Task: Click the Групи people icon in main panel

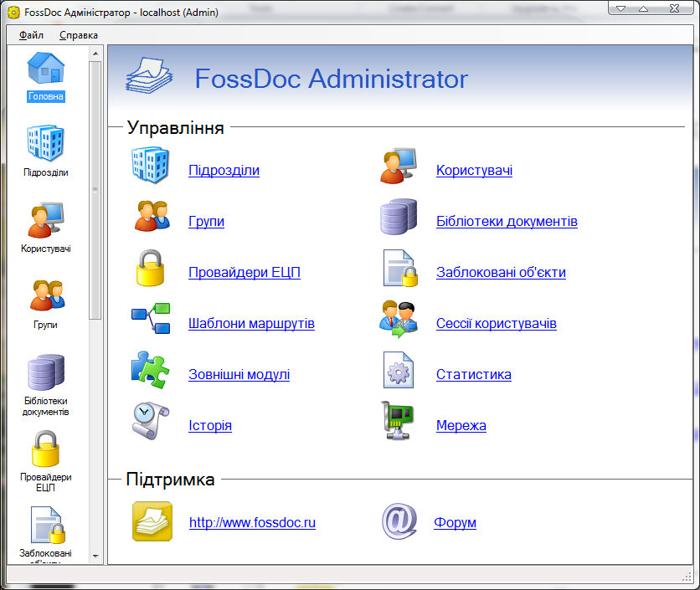Action: [152, 216]
